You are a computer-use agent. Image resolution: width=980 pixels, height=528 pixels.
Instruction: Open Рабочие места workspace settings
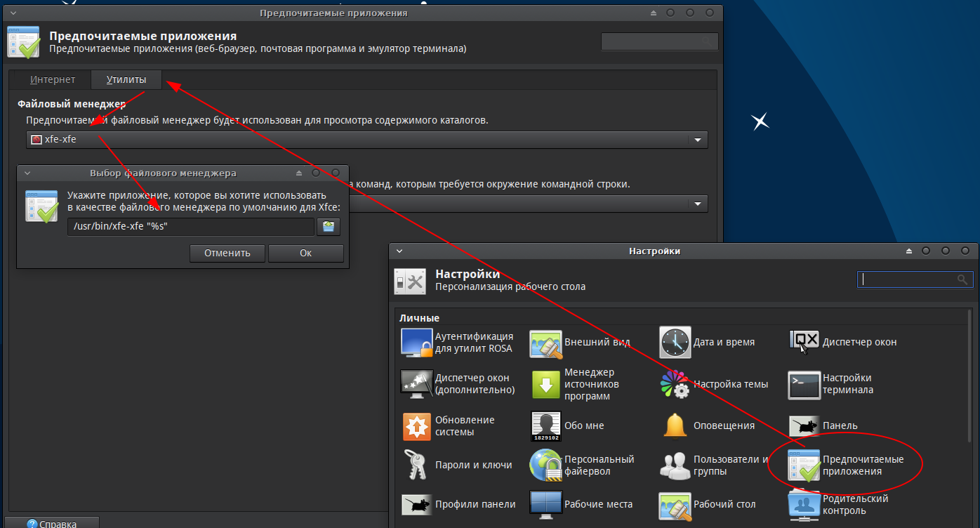point(581,504)
